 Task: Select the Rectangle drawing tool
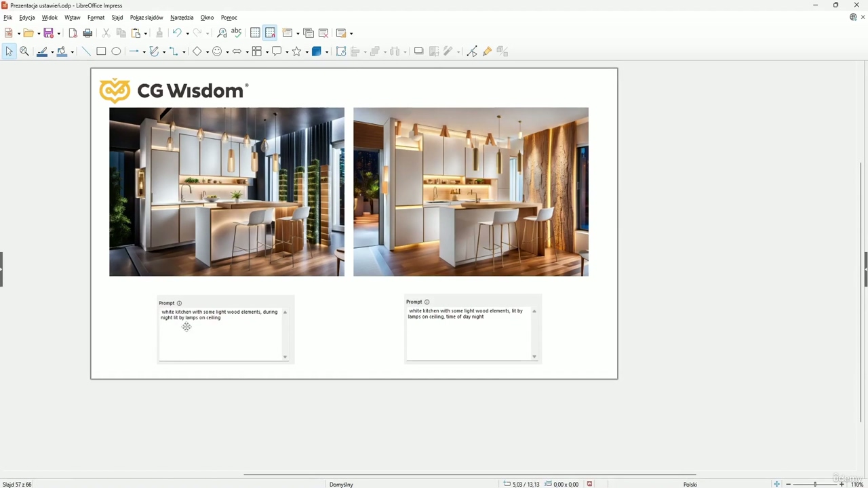tap(101, 52)
